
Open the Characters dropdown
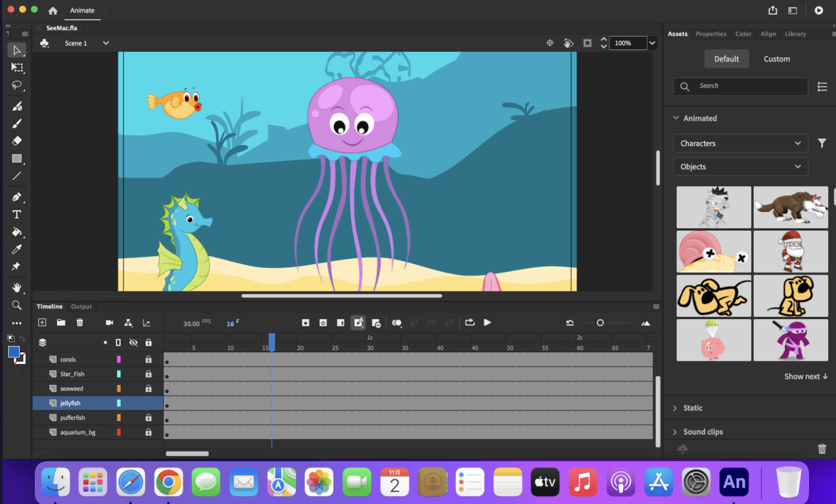pos(740,143)
